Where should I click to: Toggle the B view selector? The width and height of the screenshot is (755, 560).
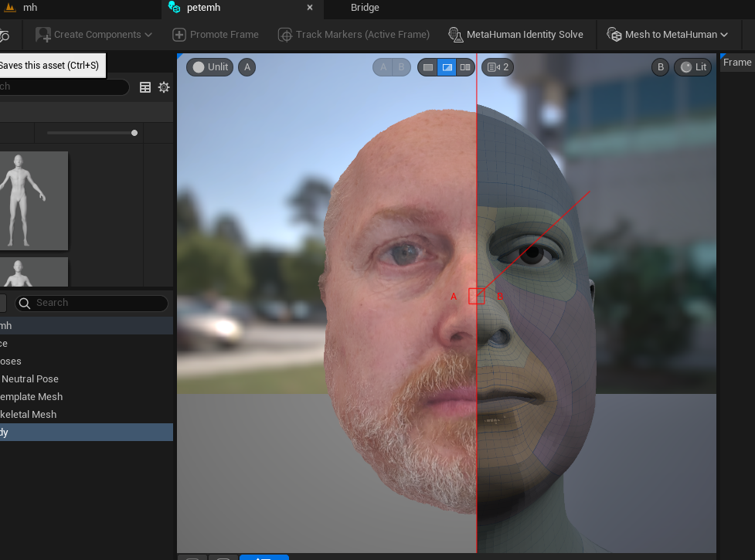401,67
